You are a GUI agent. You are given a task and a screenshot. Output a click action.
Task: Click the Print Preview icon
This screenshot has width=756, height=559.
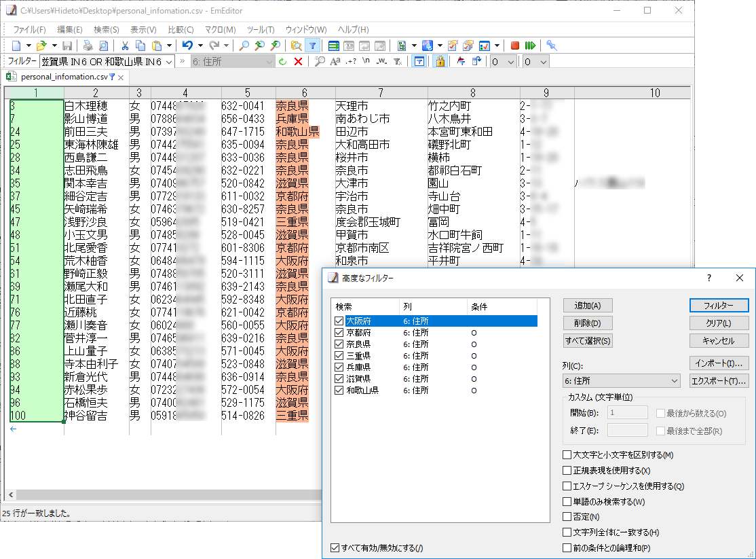(x=104, y=46)
